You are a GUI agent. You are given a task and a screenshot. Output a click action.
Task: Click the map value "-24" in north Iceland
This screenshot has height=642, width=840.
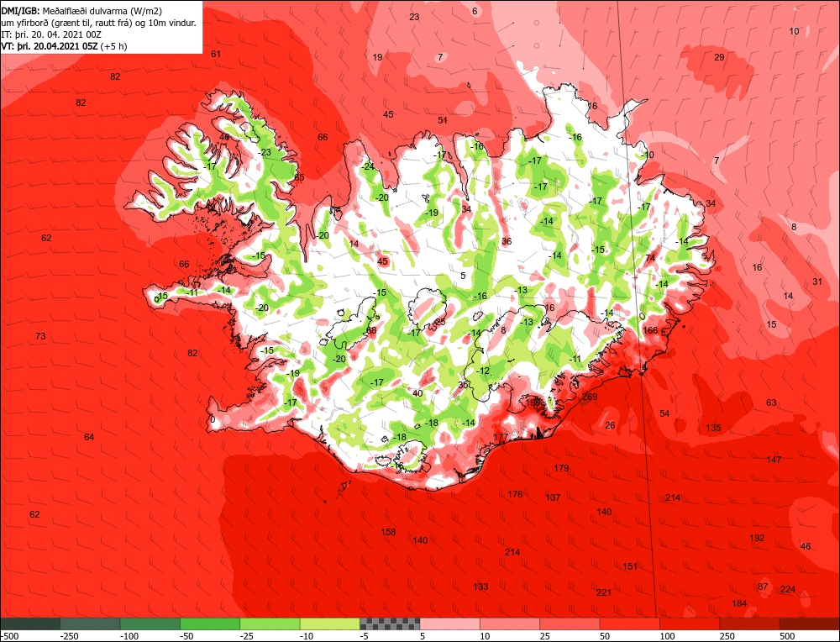pos(368,166)
